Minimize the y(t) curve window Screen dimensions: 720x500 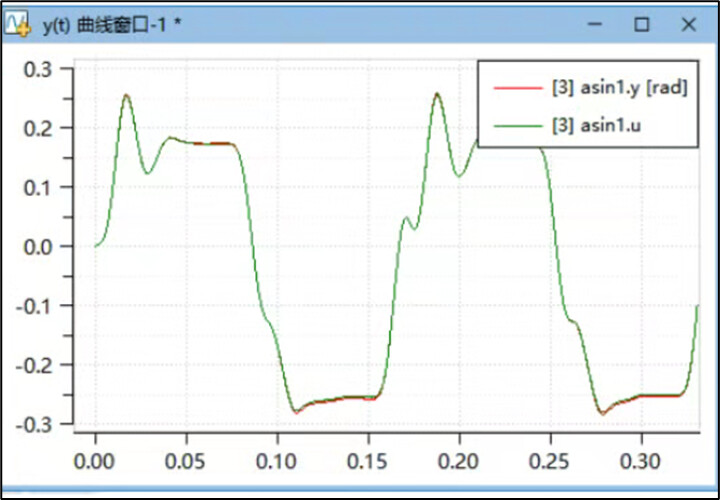pyautogui.click(x=595, y=24)
